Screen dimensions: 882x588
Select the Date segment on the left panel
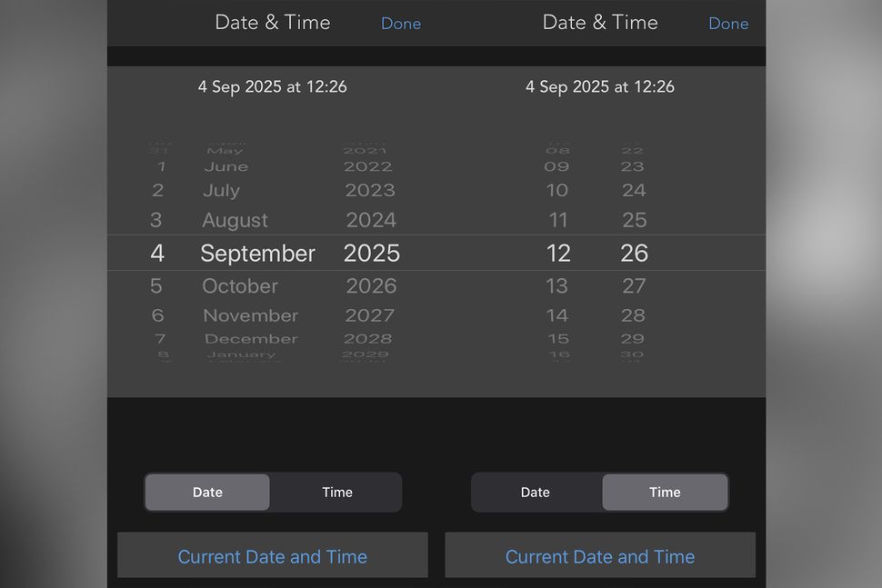pyautogui.click(x=207, y=492)
